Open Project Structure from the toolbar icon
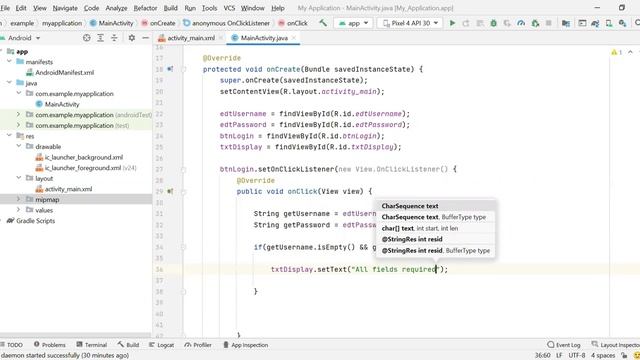This screenshot has height=360, width=640. coord(566,23)
